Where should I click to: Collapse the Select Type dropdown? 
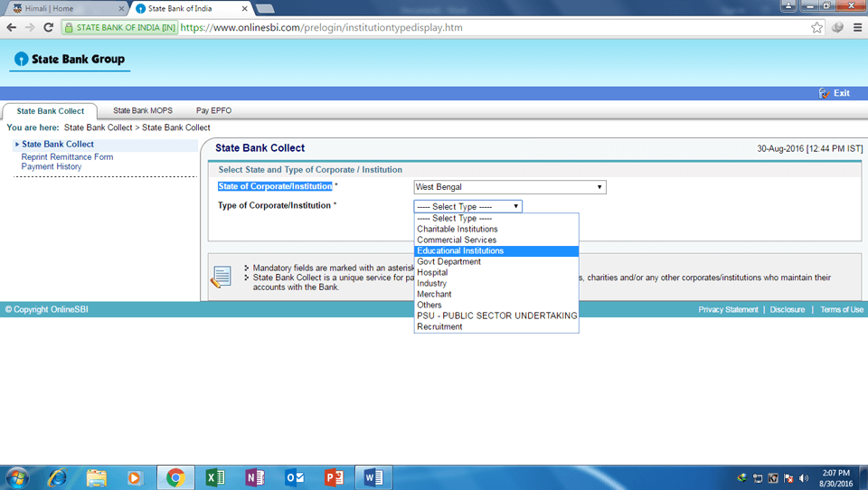tap(467, 206)
